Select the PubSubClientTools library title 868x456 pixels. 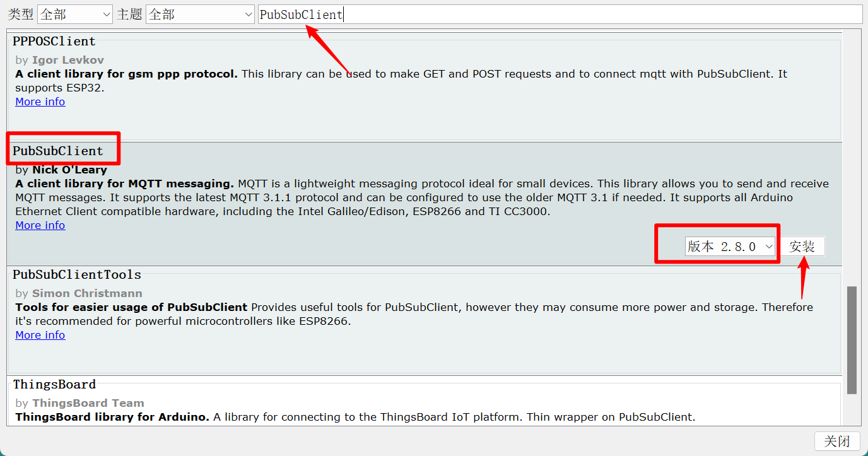click(x=77, y=275)
